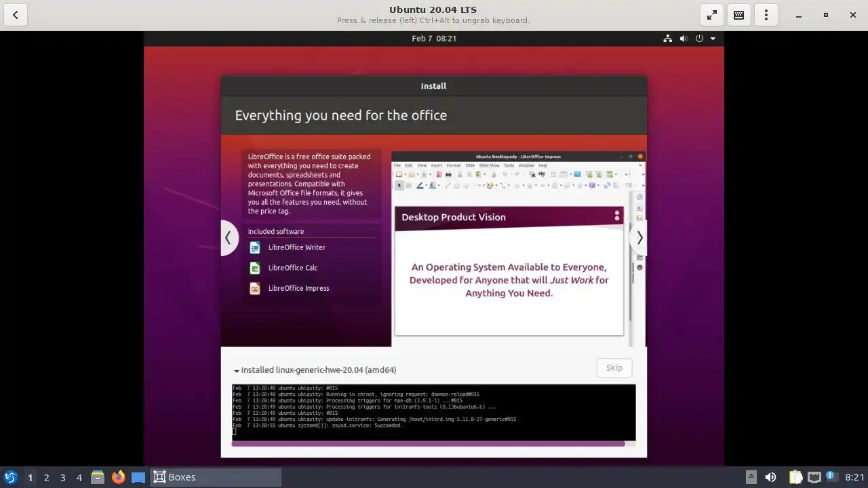This screenshot has height=488, width=868.
Task: Click the terminal log output area
Action: coord(433,412)
